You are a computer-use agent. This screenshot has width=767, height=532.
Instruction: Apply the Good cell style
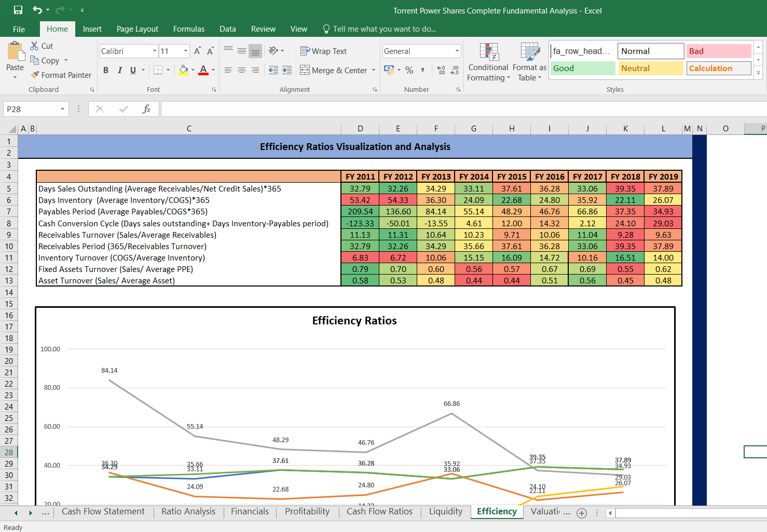pyautogui.click(x=583, y=68)
